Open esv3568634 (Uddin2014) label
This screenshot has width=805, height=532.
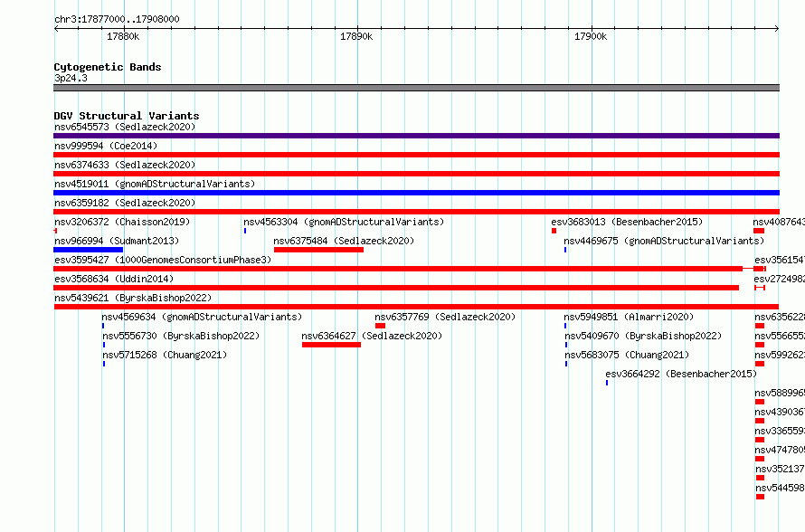114,279
